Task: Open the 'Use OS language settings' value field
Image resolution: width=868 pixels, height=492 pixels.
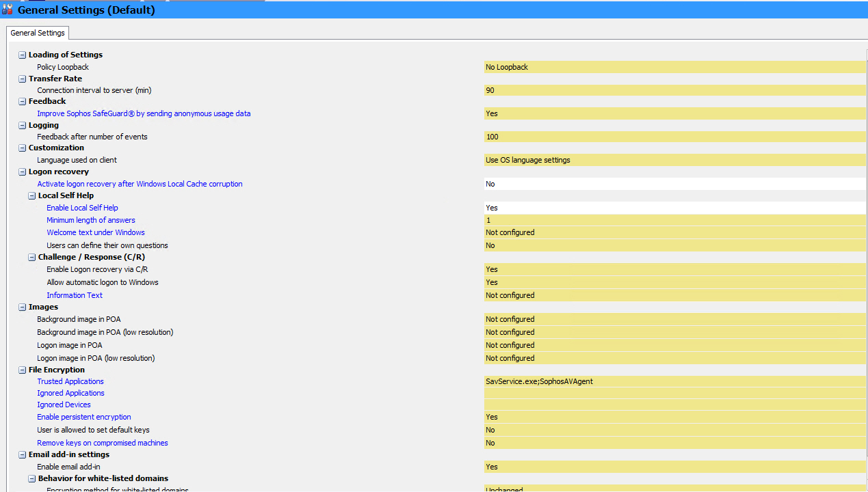Action: click(674, 160)
